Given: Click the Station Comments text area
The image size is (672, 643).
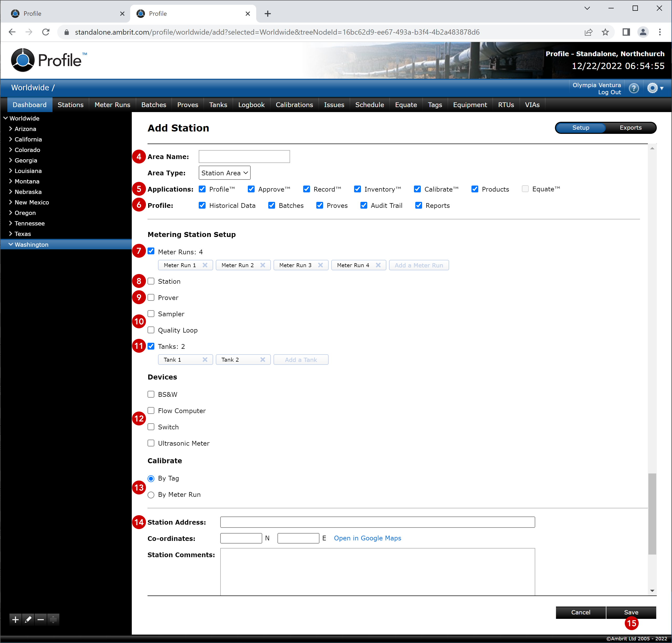Looking at the screenshot, I should (377, 572).
